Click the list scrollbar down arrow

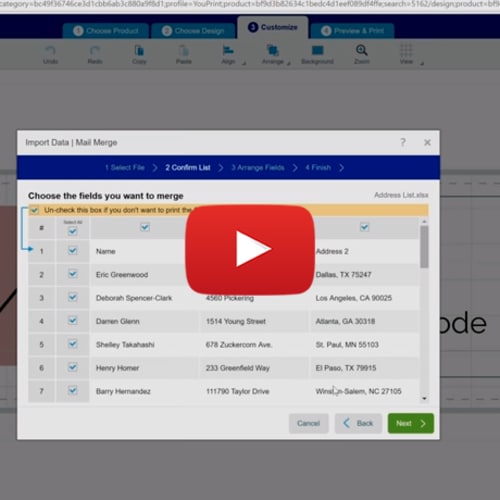point(424,399)
